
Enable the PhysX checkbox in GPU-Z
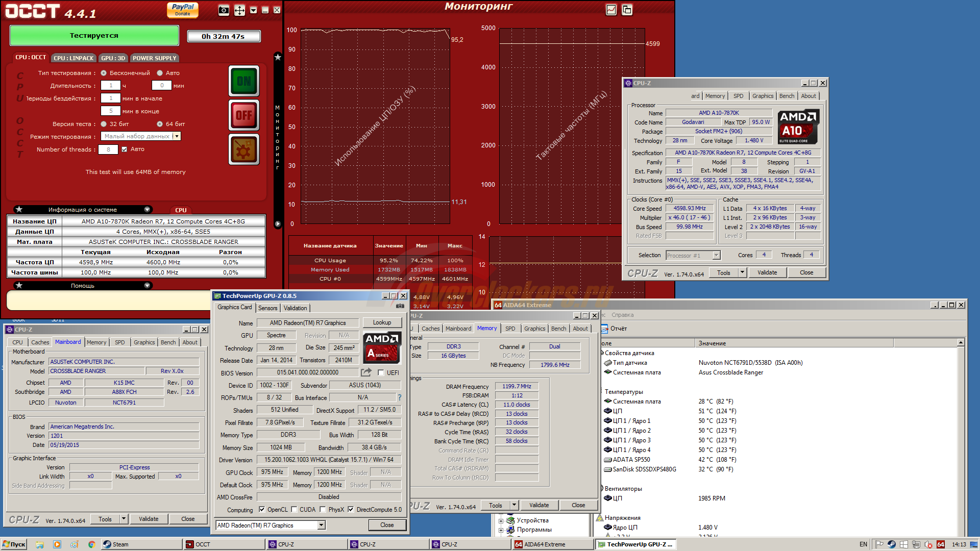pos(323,510)
